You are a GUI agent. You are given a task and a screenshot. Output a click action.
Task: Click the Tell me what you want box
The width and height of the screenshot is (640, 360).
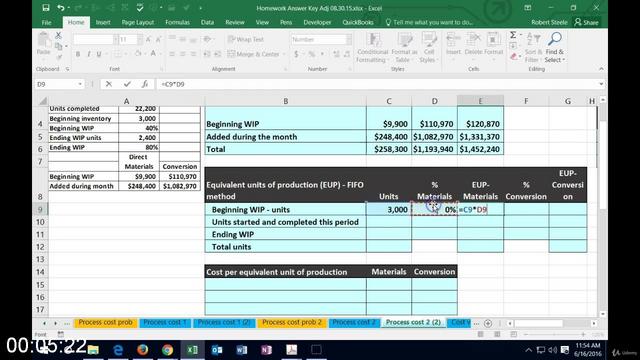click(x=429, y=22)
